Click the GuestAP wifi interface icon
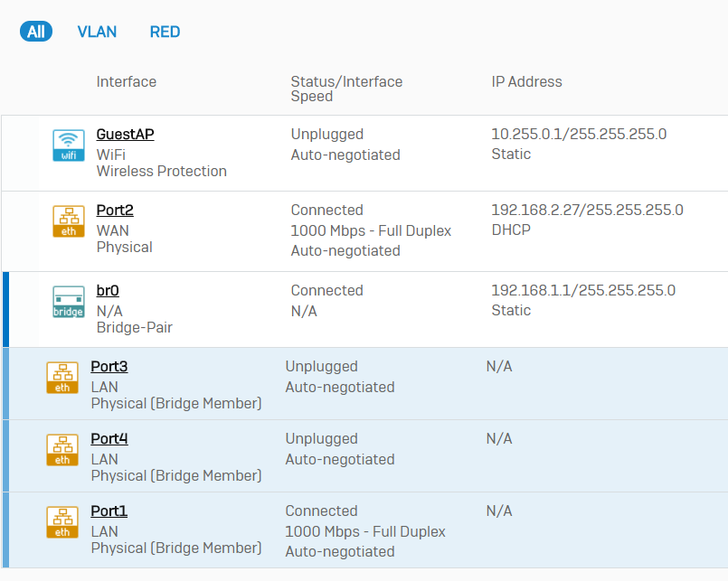Screen dimensions: 728x581 point(69,145)
